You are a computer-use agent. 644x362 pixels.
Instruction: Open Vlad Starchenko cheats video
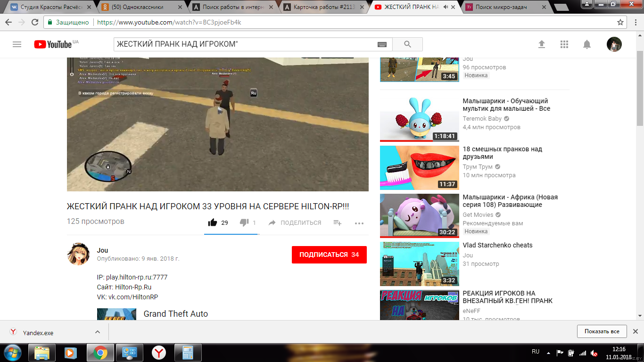(497, 245)
